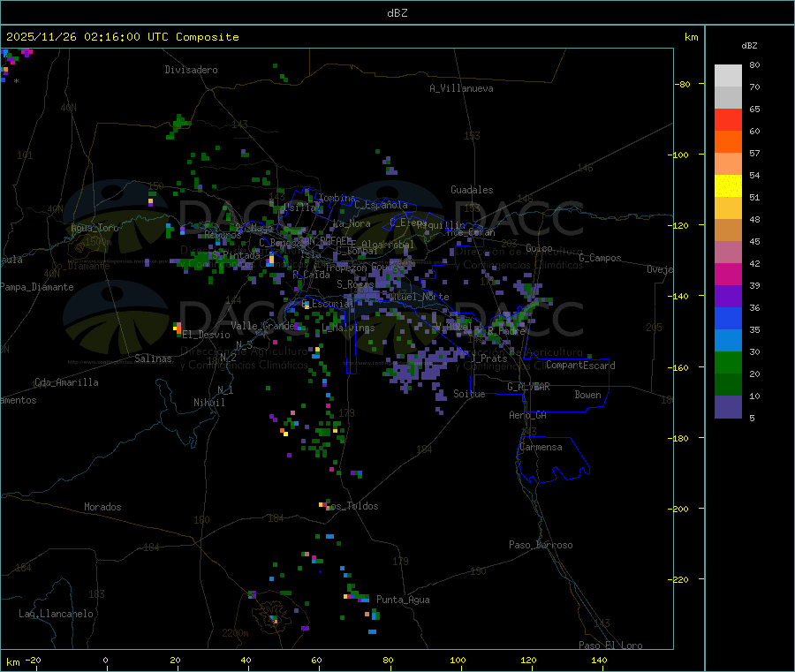The height and width of the screenshot is (672, 795).
Task: Click the Pampa_Diamante label
Action: (37, 287)
